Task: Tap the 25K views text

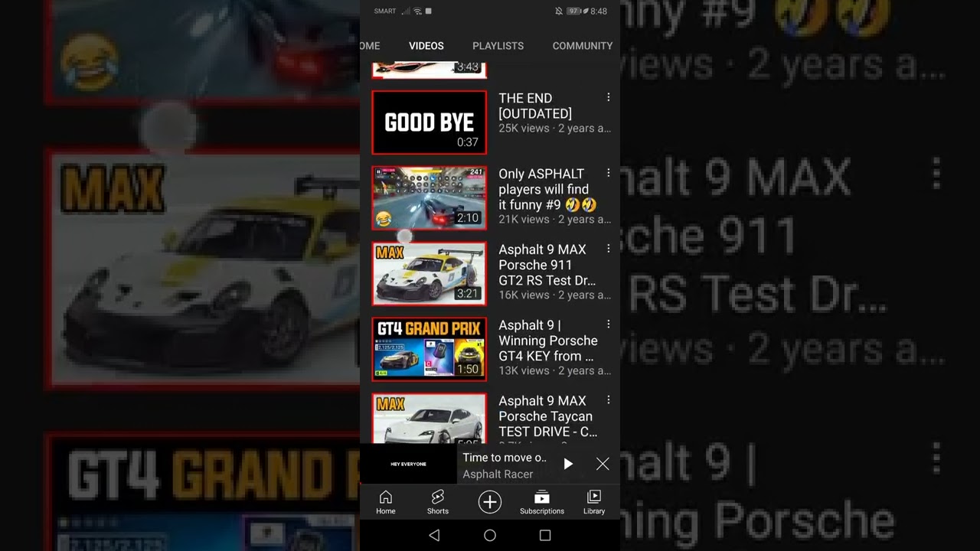Action: tap(524, 129)
